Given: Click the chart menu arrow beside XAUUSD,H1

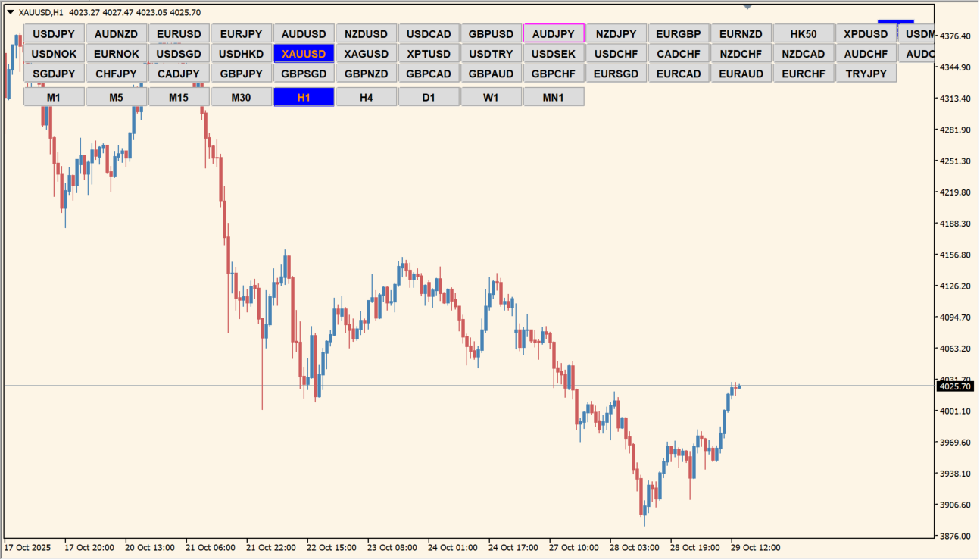Looking at the screenshot, I should click(x=11, y=12).
